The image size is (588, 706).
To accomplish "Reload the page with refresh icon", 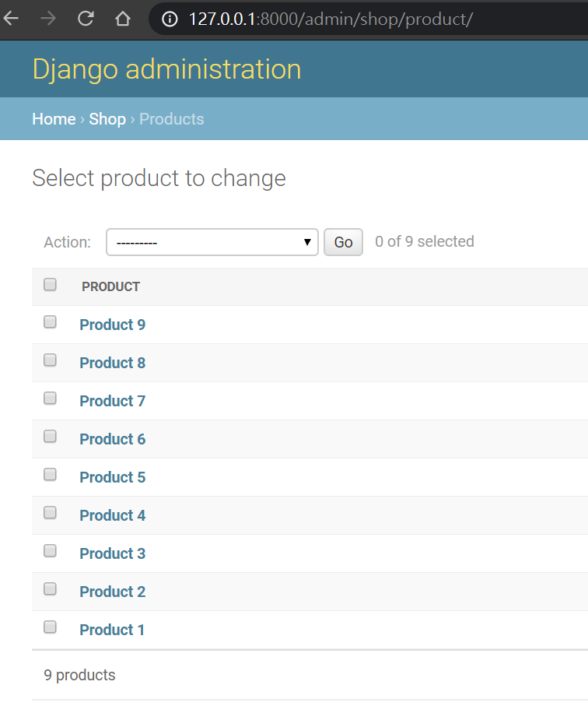I will tap(86, 19).
